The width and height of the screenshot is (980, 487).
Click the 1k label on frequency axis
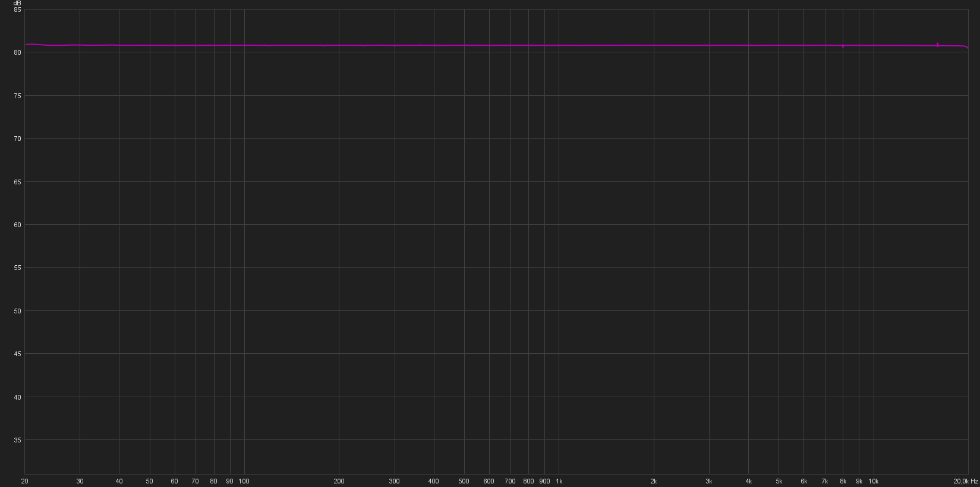(x=559, y=481)
